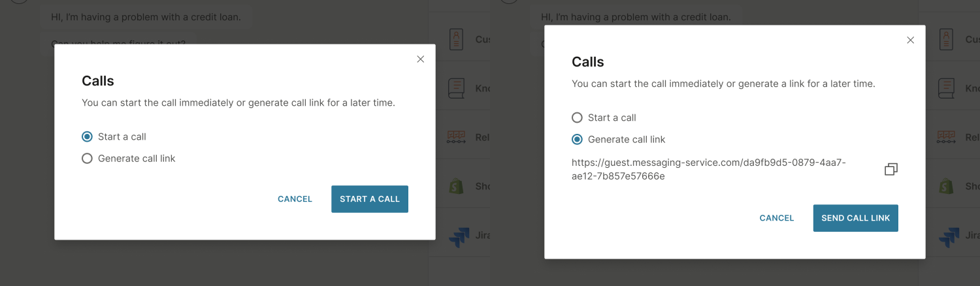Open knowledge book icon beside Start a Call dialog
Image resolution: width=980 pixels, height=286 pixels.
[x=456, y=87]
